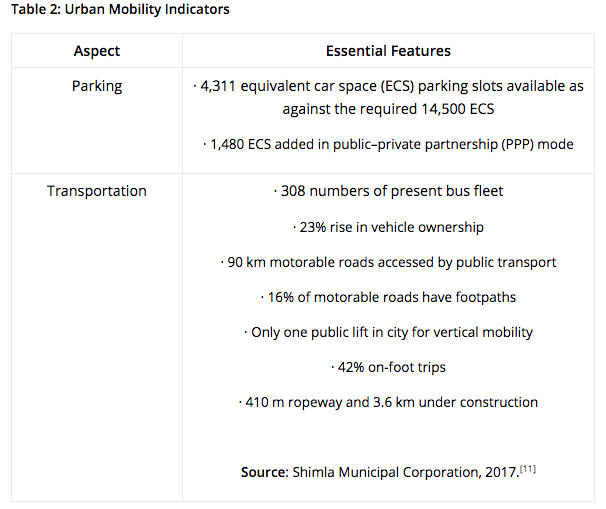Viewport: 606px width, 509px height.
Task: Click the 23% rise in vehicle ownership line
Action: (x=388, y=227)
